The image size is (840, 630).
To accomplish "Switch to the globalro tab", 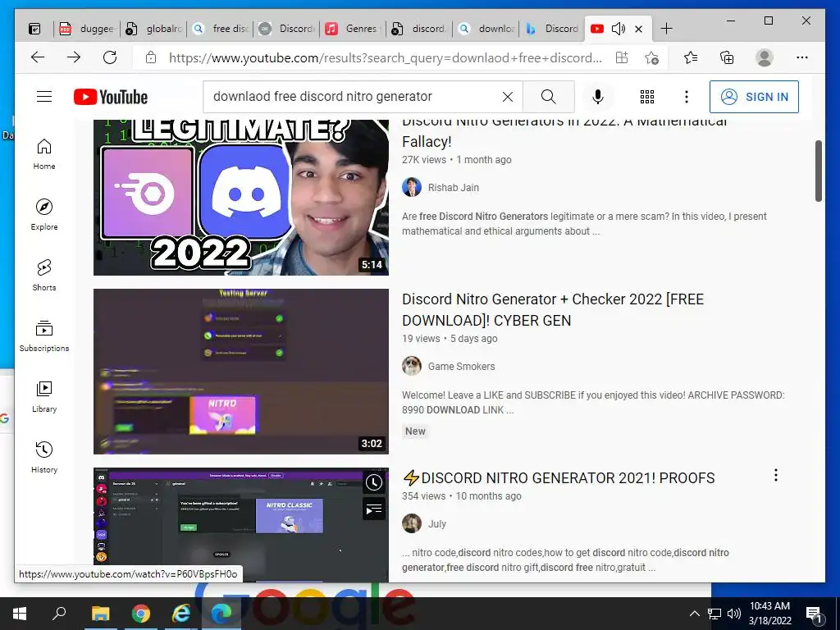I will (x=153, y=29).
